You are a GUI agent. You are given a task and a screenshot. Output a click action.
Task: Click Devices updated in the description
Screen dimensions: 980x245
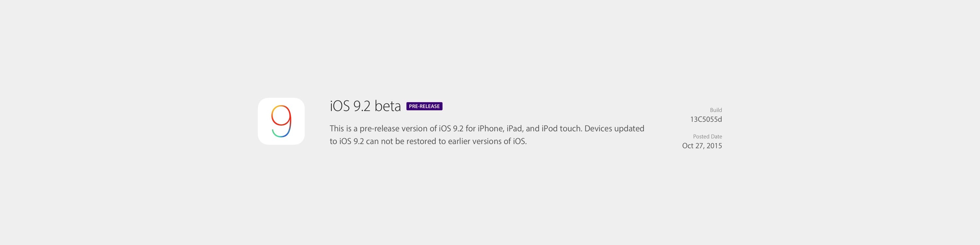coord(614,129)
